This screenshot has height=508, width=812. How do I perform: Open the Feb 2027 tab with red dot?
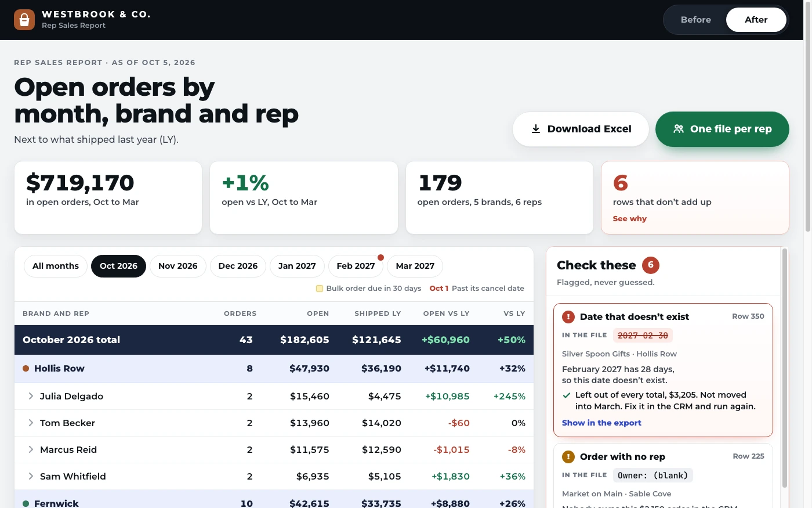(356, 266)
